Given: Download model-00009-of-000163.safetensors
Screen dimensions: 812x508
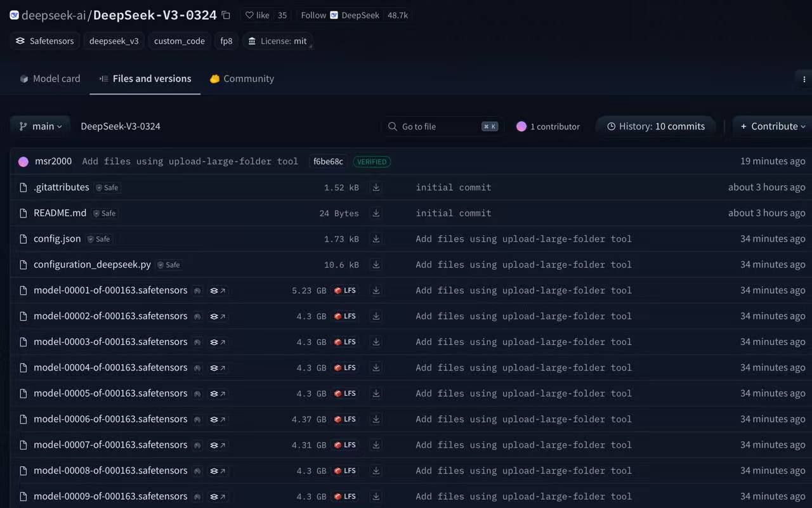Looking at the screenshot, I should click(376, 496).
